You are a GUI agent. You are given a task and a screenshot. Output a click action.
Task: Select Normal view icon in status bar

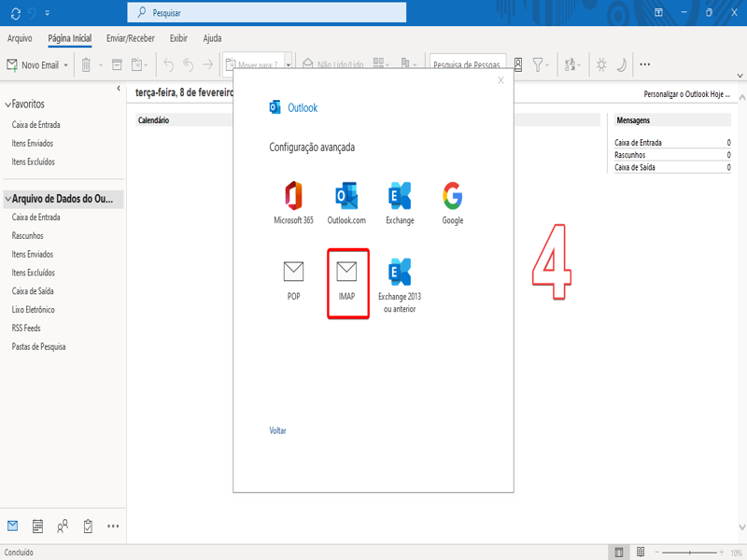[619, 553]
